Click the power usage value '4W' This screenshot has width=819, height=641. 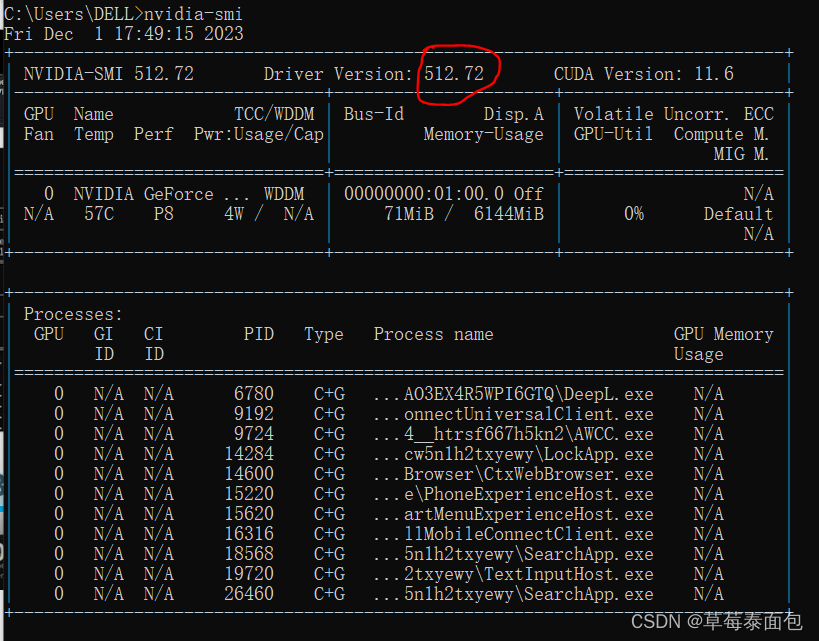[x=234, y=214]
